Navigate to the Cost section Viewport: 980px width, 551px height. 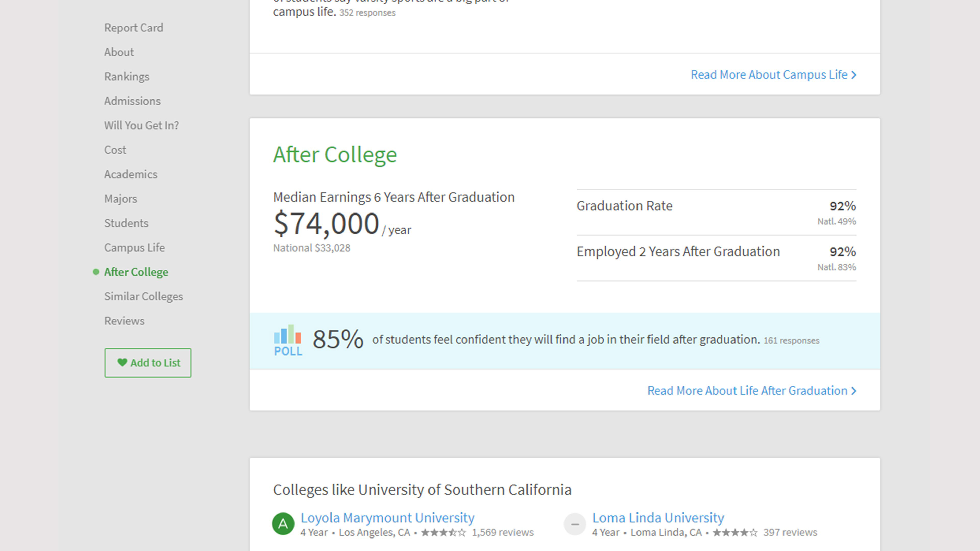click(x=115, y=150)
